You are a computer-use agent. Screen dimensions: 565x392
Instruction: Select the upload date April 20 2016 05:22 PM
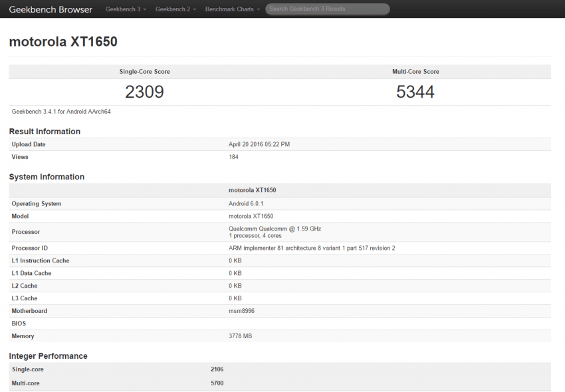point(259,144)
